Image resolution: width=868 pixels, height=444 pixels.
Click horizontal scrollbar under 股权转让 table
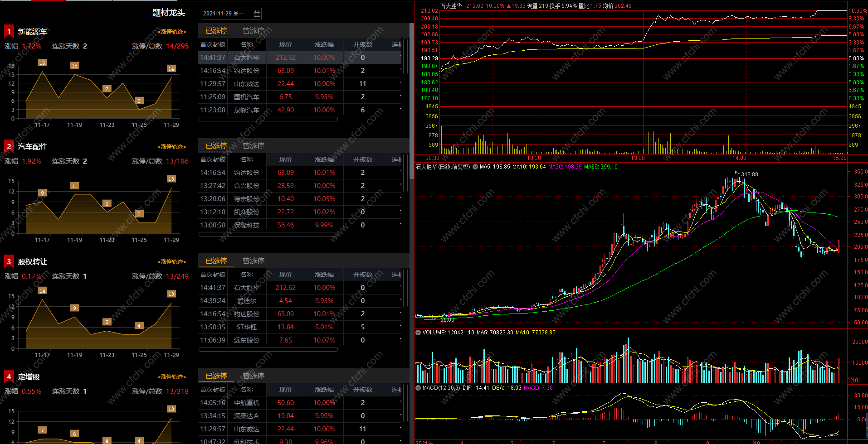point(268,350)
